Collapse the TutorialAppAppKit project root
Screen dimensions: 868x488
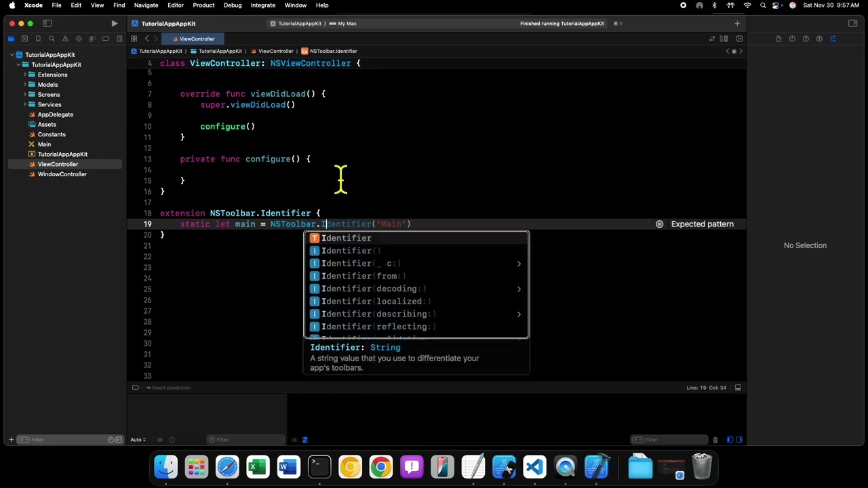pos(12,55)
